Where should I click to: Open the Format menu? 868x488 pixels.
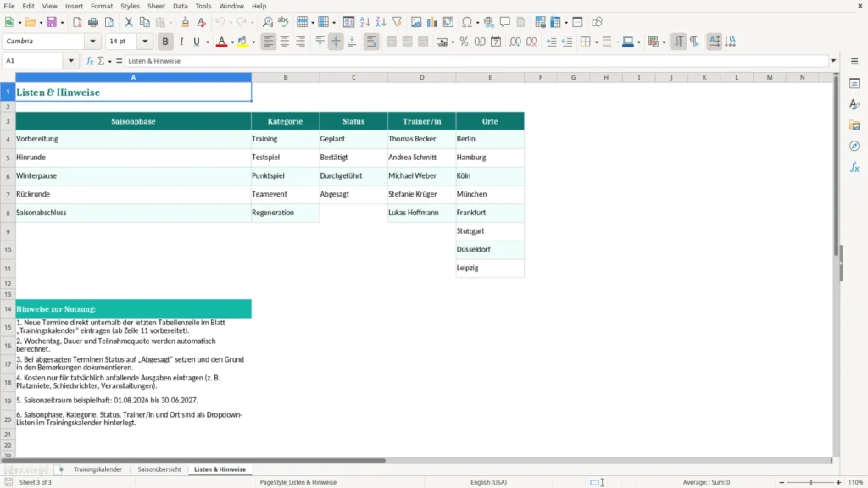pyautogui.click(x=102, y=6)
